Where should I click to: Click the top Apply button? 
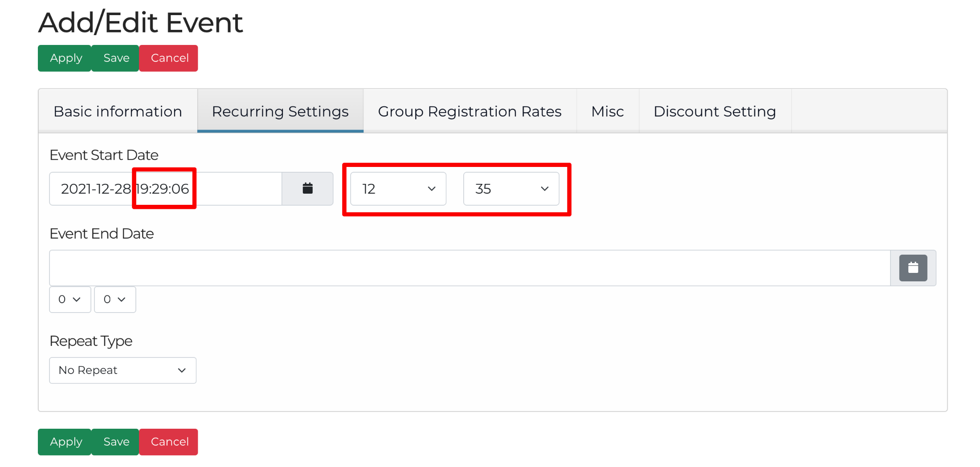(65, 58)
